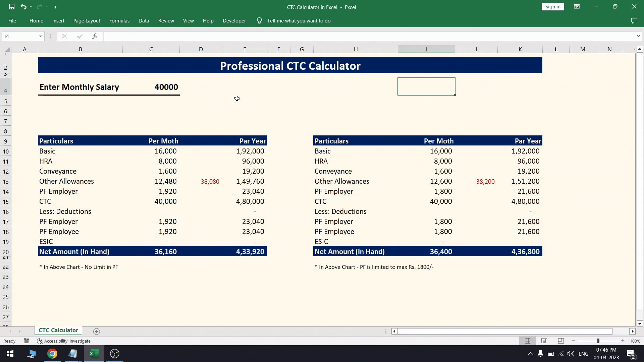
Task: Click the Insert Function icon in formula bar
Action: pos(95,36)
